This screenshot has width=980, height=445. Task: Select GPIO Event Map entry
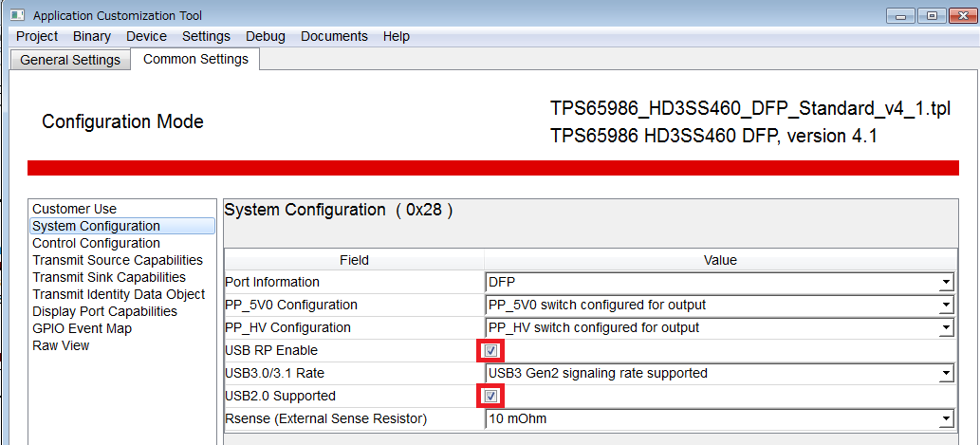(82, 328)
